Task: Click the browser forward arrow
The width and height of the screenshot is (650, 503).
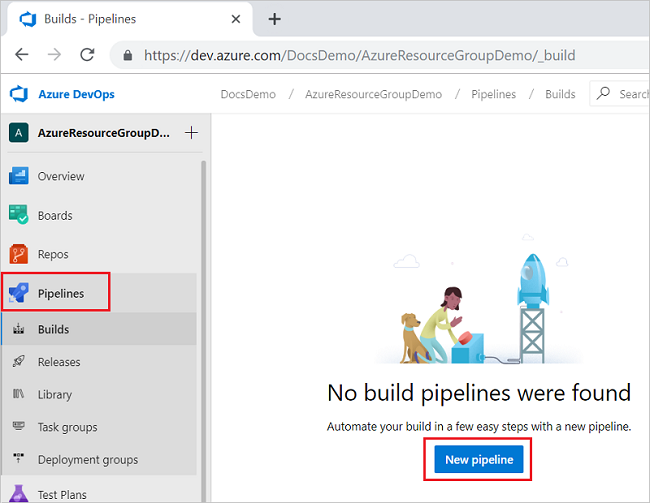Action: point(54,55)
